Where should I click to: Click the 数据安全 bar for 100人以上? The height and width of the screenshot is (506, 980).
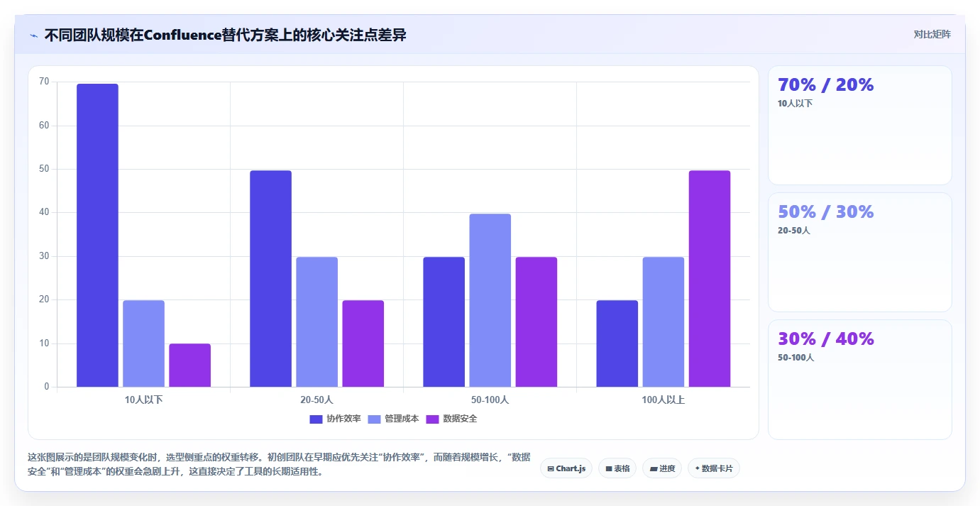[x=709, y=279]
